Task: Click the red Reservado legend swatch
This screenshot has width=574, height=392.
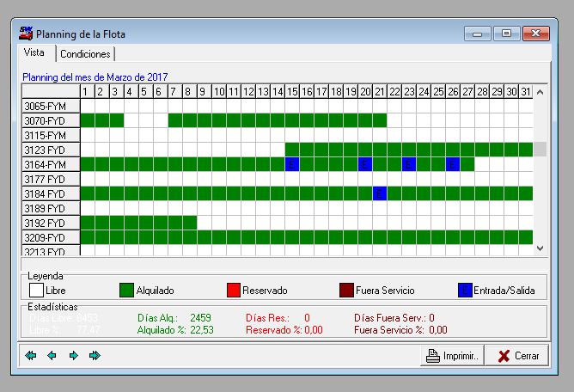Action: point(234,291)
